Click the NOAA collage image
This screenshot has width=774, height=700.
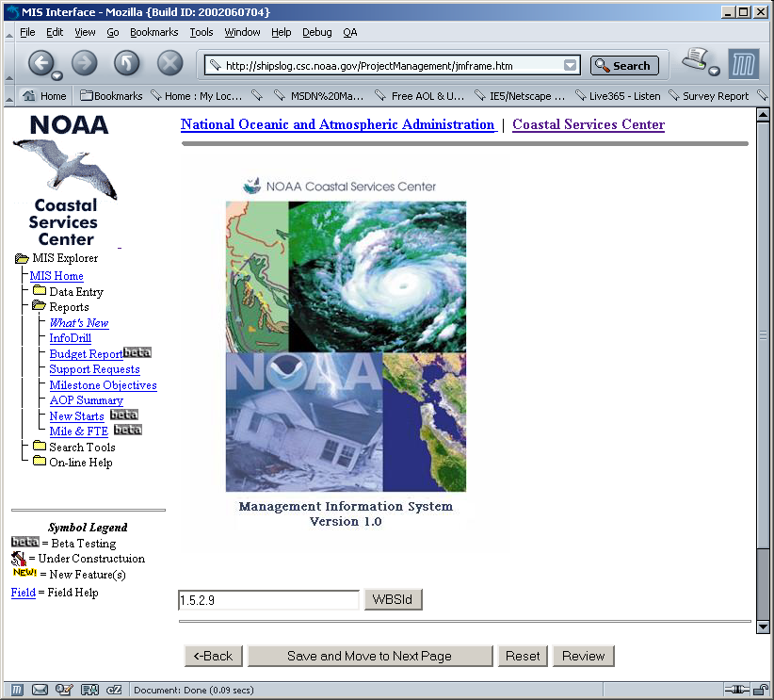click(346, 347)
